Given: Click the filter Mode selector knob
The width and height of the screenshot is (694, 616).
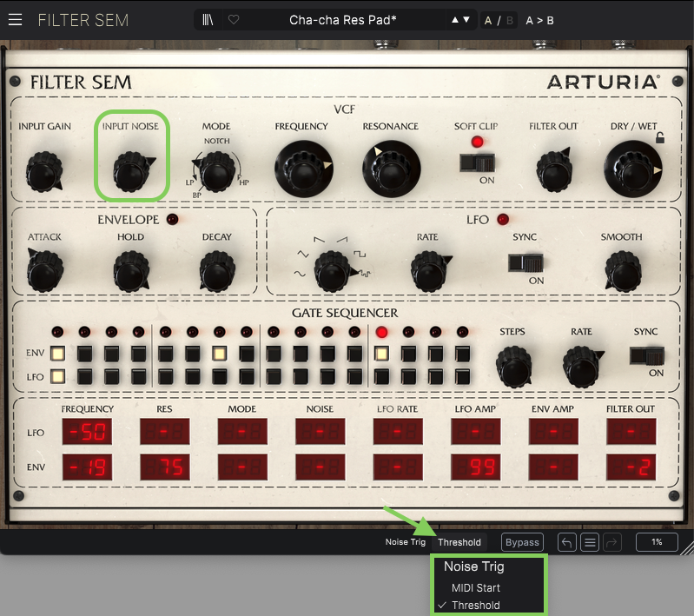Looking at the screenshot, I should (x=217, y=172).
